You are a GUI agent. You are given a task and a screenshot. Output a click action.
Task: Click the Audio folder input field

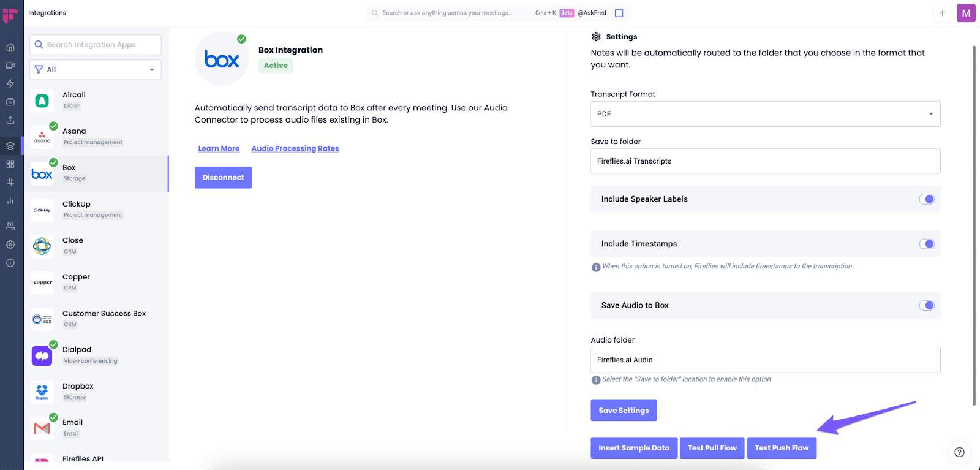pos(766,360)
